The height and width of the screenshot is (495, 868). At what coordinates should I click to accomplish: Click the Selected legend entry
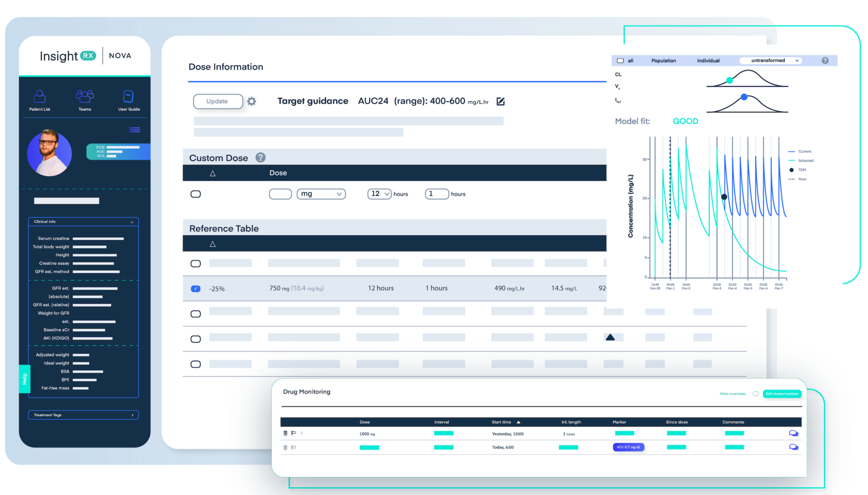point(801,161)
